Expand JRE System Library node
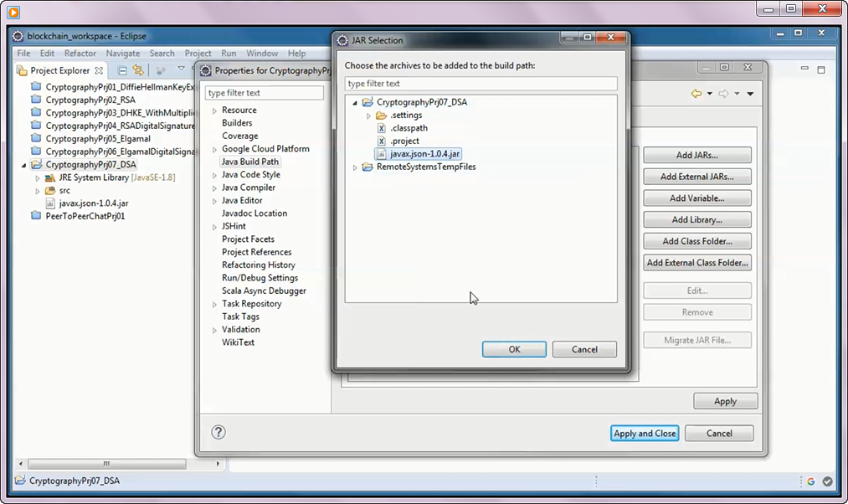The width and height of the screenshot is (848, 504). [x=38, y=178]
